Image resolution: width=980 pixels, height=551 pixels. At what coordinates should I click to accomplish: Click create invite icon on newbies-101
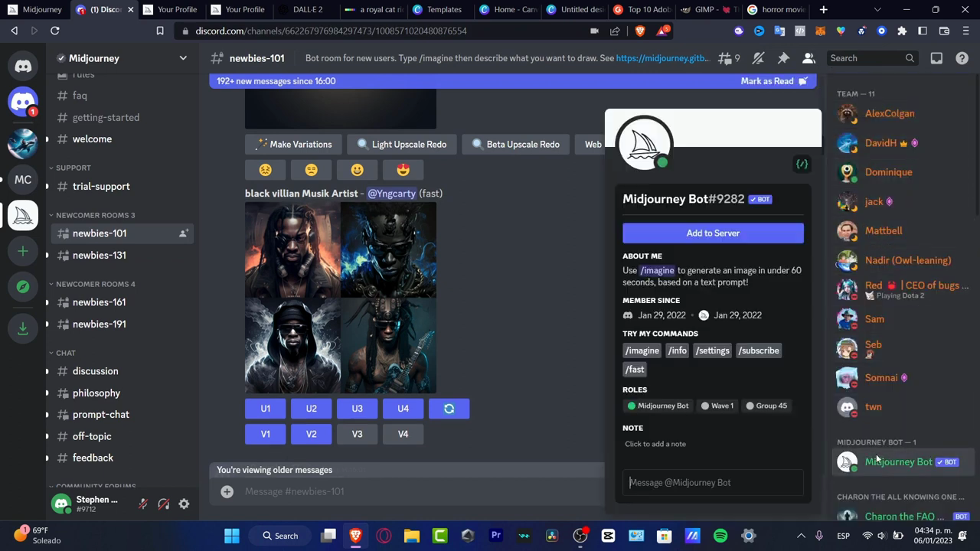[x=184, y=233]
